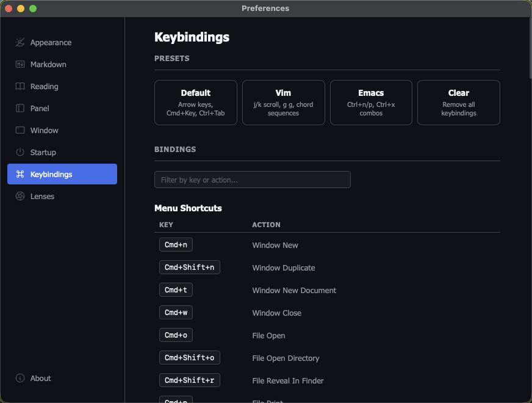Close the Preferences window

coord(9,9)
